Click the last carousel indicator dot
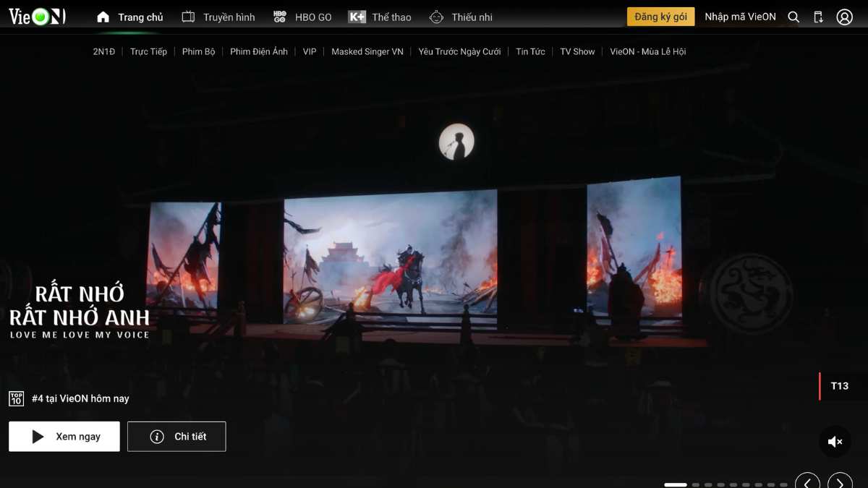The image size is (868, 488). tap(784, 484)
